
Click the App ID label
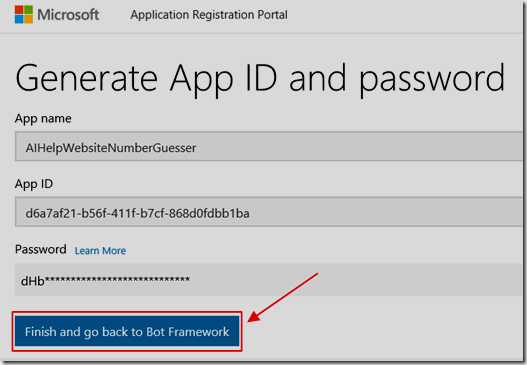coord(34,184)
